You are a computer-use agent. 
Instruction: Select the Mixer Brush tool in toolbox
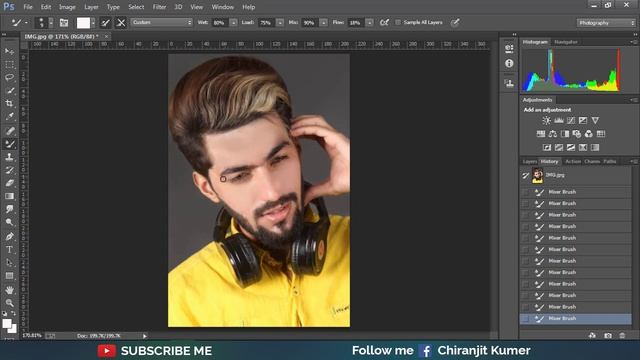(9, 144)
